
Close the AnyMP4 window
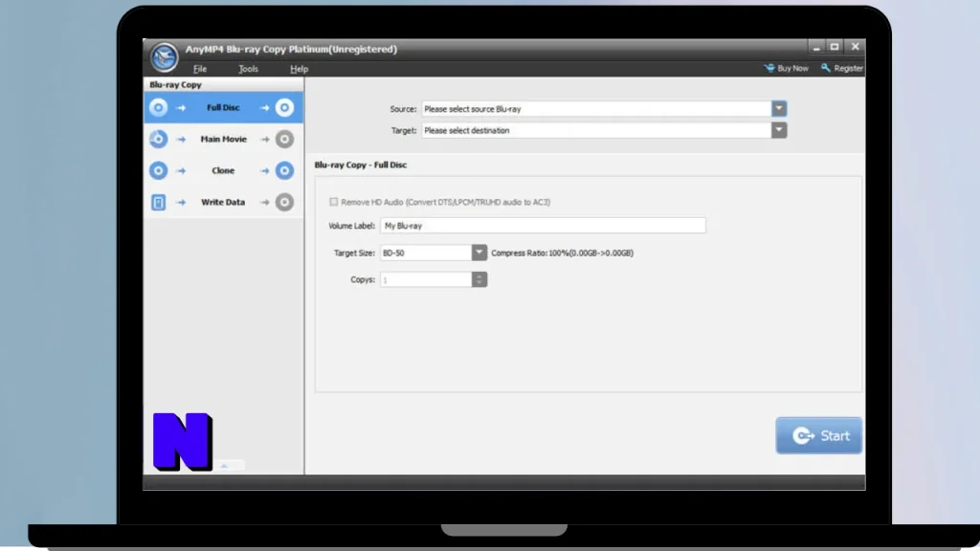[855, 47]
